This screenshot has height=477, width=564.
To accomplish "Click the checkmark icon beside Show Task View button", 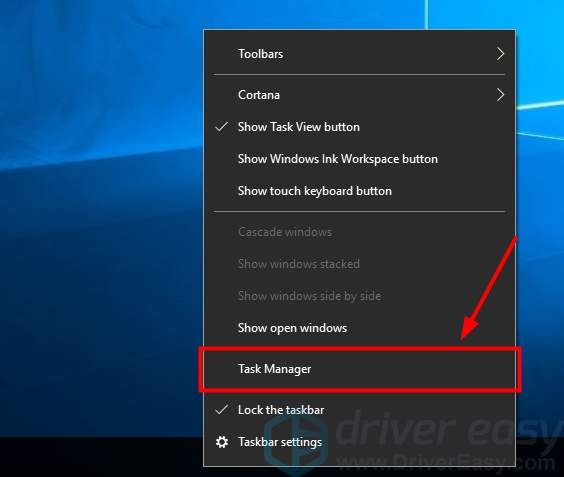I will 222,126.
